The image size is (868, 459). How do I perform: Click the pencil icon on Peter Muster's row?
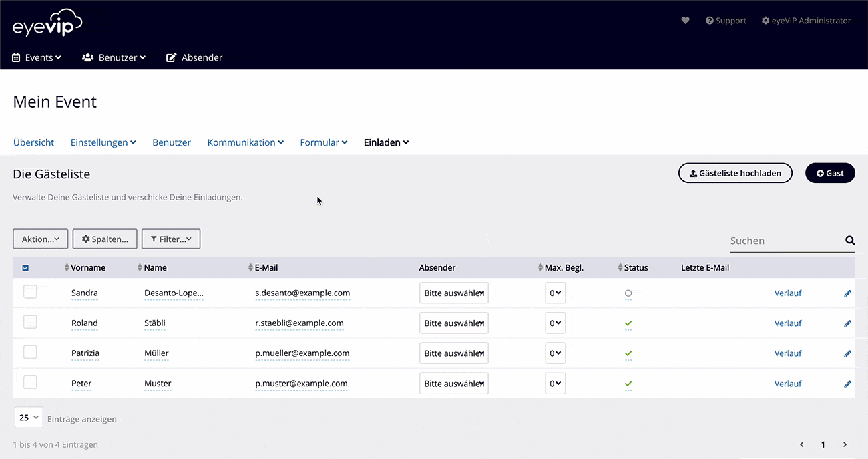(847, 384)
